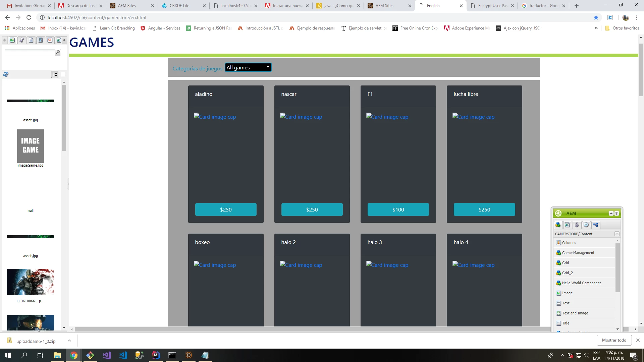Open the Movies tab in content finder
Viewport: 644px width, 362px height.
40,40
